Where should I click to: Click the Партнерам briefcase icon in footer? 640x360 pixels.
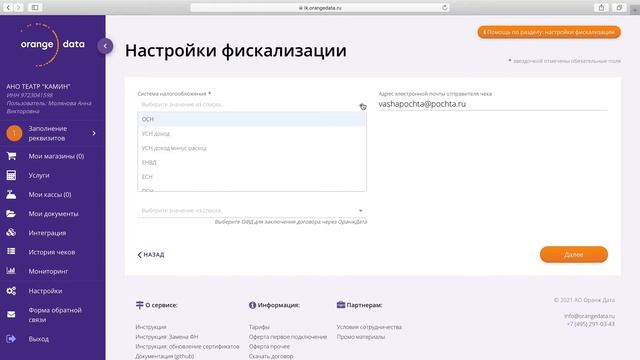coord(341,304)
